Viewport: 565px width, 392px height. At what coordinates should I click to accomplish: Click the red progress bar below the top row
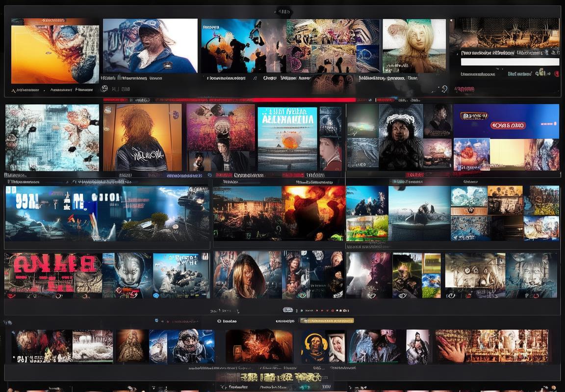click(304, 99)
